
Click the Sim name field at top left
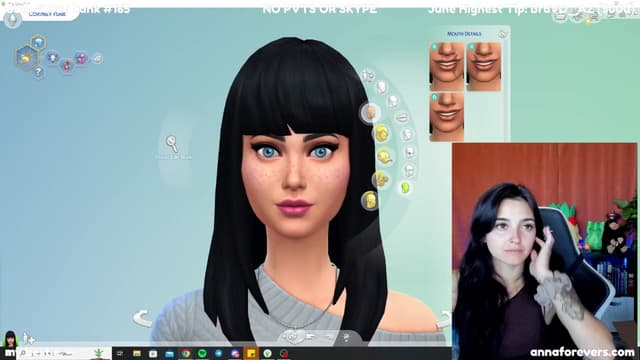pos(48,14)
